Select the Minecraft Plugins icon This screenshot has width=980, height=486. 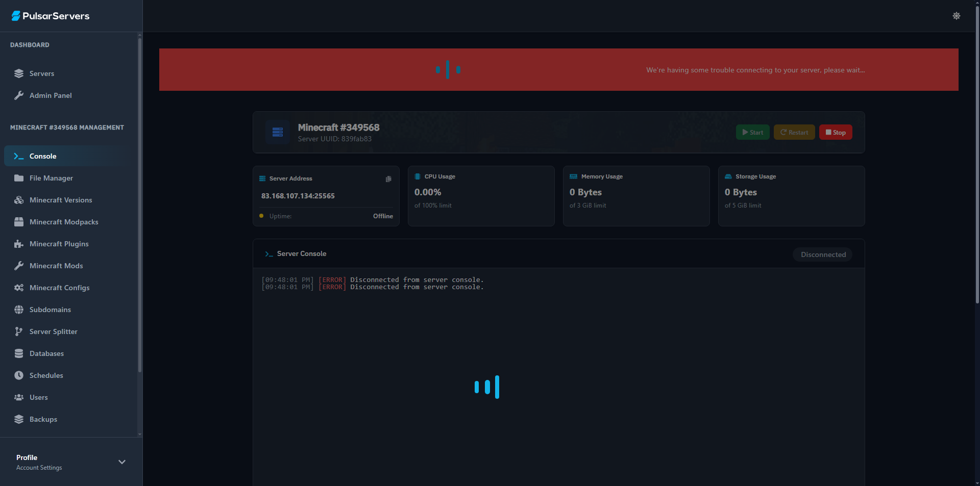click(x=19, y=244)
